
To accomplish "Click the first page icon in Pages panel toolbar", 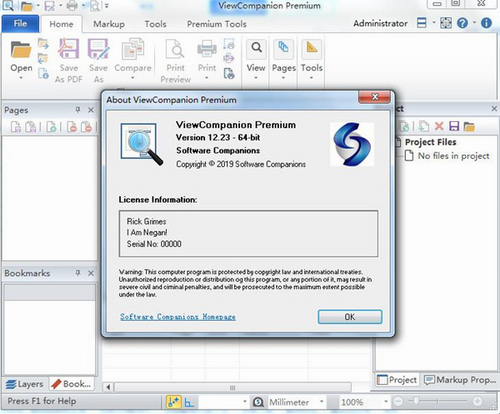I will (x=16, y=127).
